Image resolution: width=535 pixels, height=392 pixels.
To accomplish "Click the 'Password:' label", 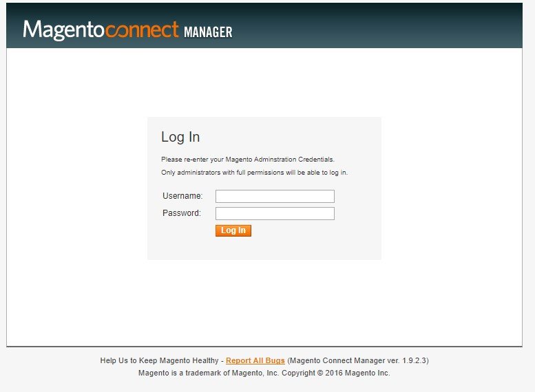I will (x=182, y=213).
